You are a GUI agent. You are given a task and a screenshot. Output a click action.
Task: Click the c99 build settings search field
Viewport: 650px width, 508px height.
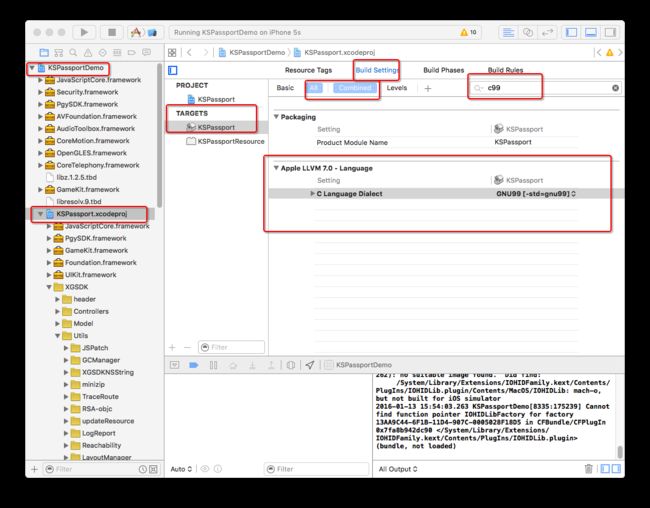(545, 88)
